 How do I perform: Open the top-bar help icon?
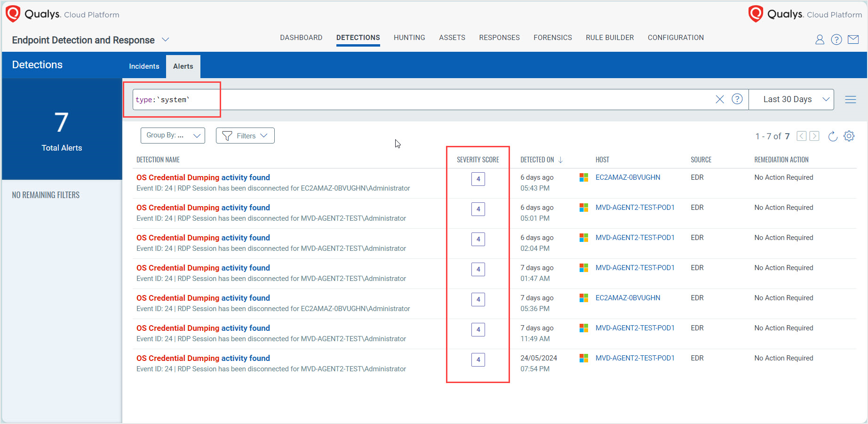[x=836, y=40]
